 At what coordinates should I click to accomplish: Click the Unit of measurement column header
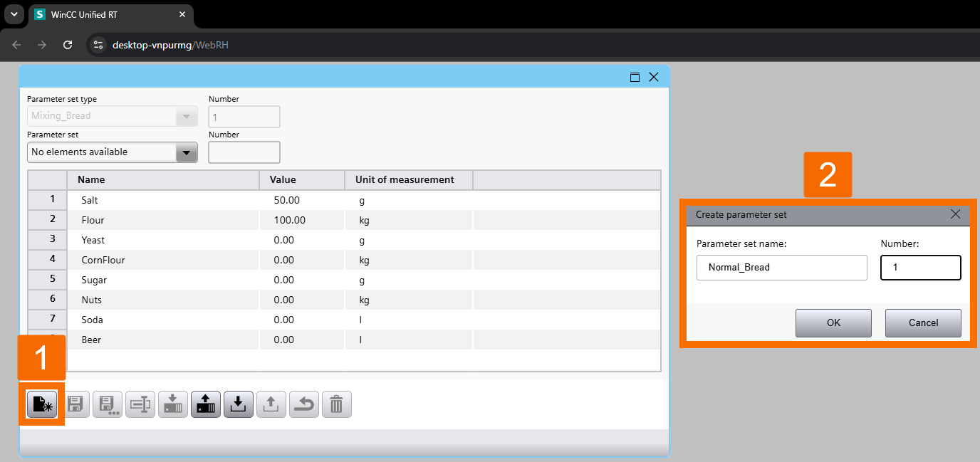(x=409, y=180)
